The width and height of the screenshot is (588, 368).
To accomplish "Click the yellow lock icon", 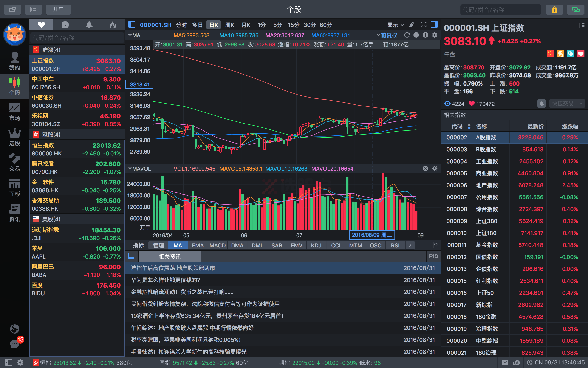I will click(554, 9).
